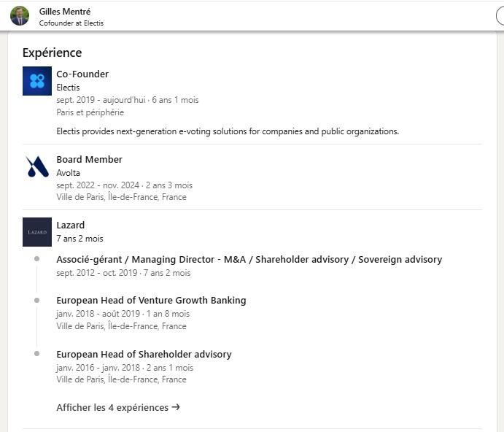Select the Associé-gérant / Managing Director role
Viewport: 504px width, 432px height.
249,259
